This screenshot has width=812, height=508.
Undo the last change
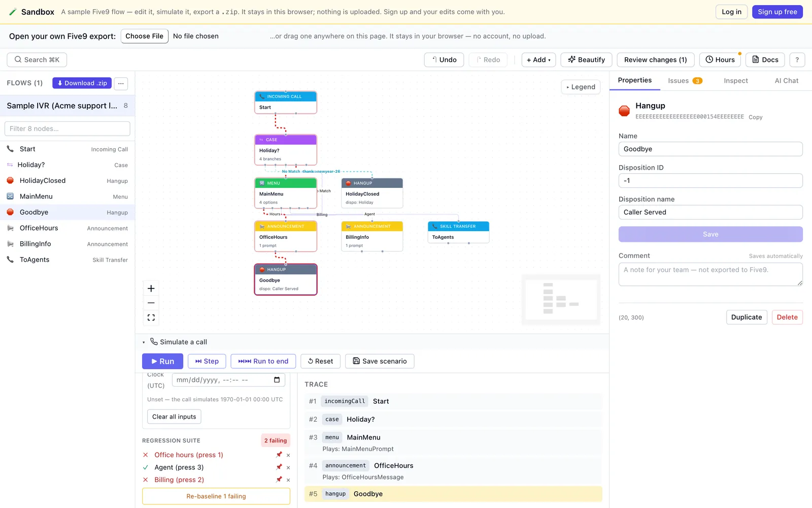coord(444,59)
